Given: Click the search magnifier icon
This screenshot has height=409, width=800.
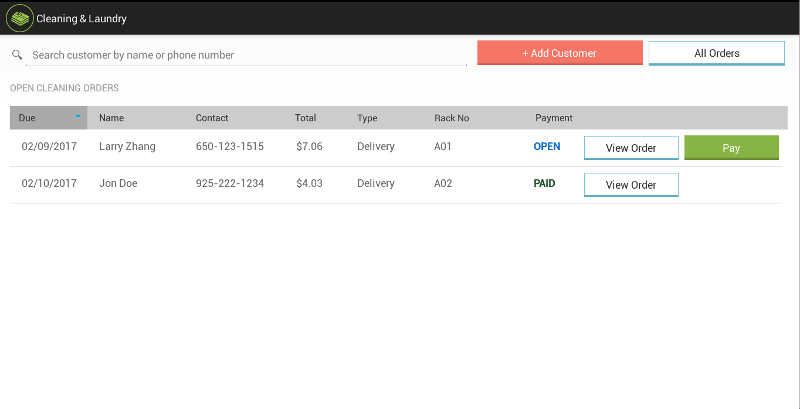Looking at the screenshot, I should pyautogui.click(x=17, y=55).
